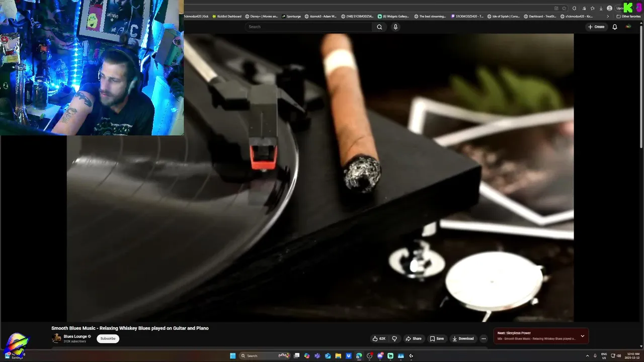Click the browser Update button
The width and height of the screenshot is (644, 362).
click(620, 8)
